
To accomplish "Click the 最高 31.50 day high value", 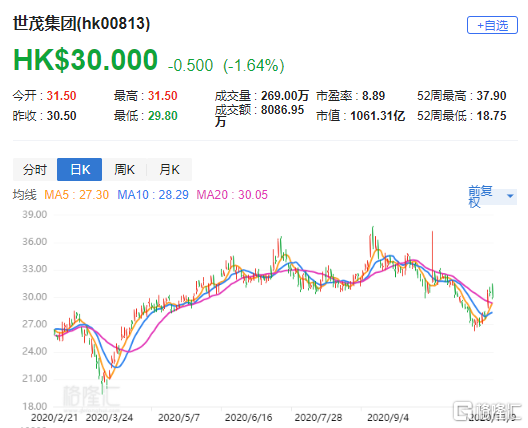I will point(145,96).
